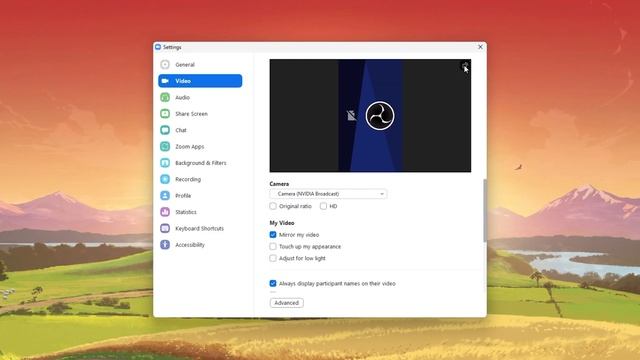Uncheck Mirror my video
640x360 pixels.
[273, 235]
